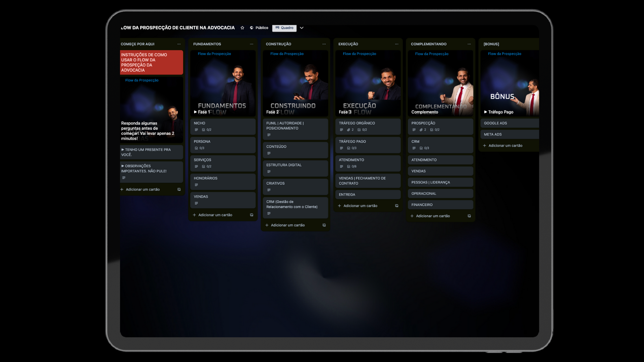Open the Fase 1 FUNDAMENTOS cover card

tap(223, 84)
